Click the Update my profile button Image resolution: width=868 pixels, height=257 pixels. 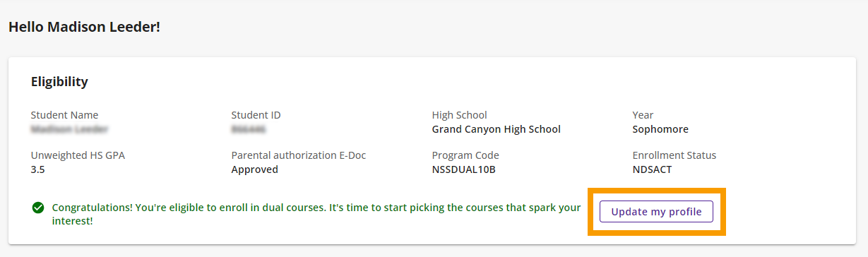coord(656,212)
